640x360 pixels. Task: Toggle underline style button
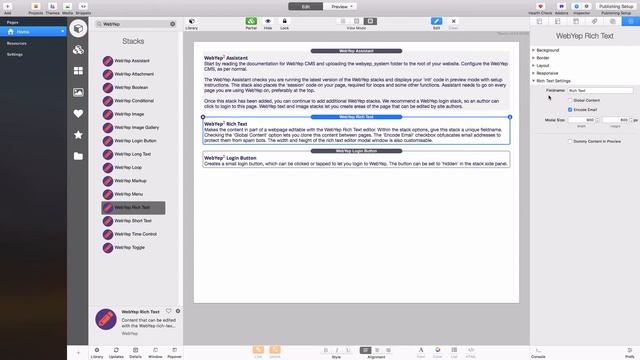(348, 350)
